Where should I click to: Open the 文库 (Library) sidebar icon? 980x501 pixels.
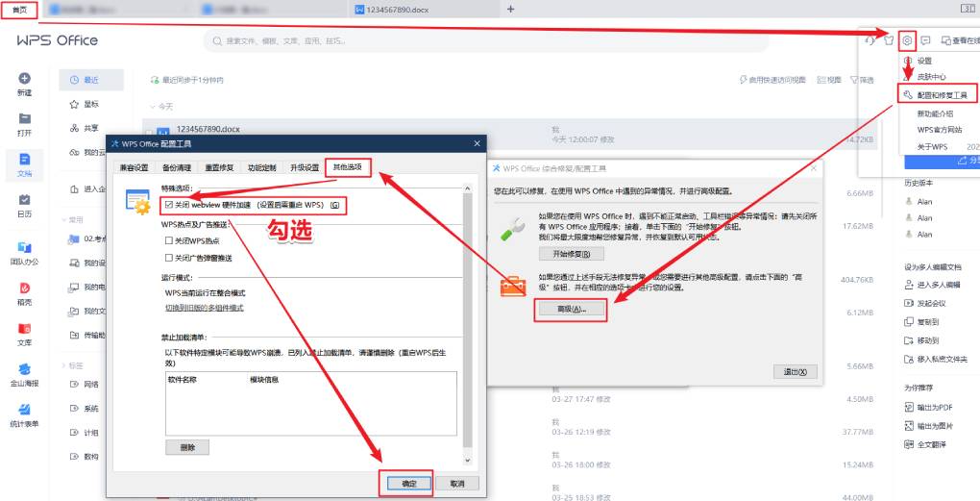click(24, 328)
